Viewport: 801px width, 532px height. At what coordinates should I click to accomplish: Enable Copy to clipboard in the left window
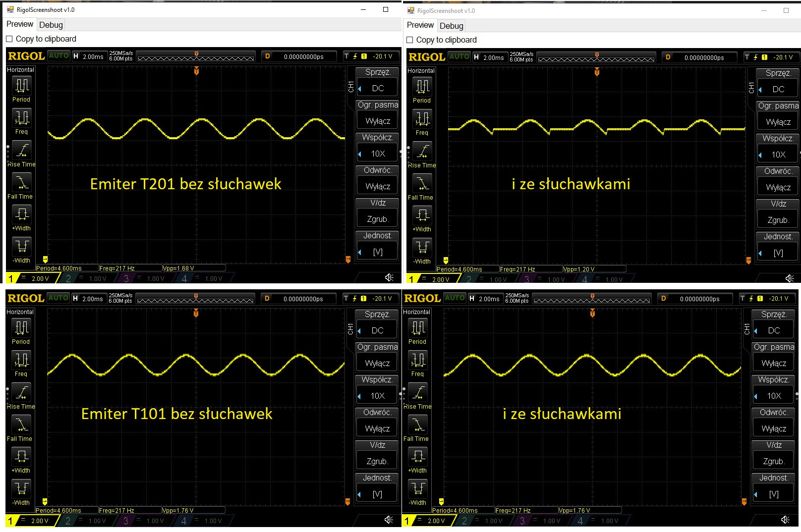(x=9, y=39)
